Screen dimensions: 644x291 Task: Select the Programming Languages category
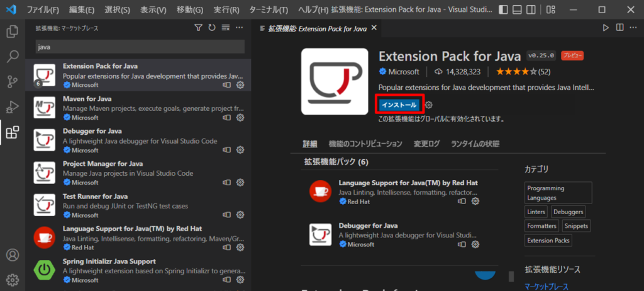click(x=558, y=193)
